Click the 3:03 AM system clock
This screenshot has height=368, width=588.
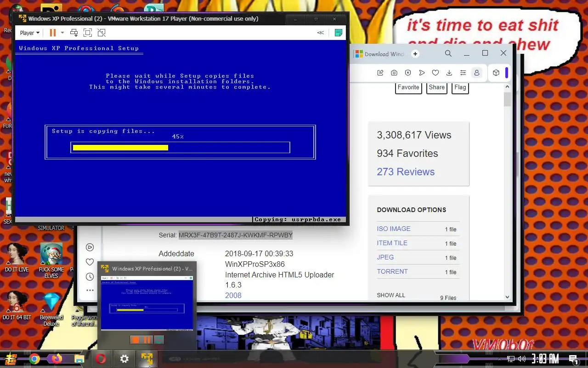[x=545, y=359]
